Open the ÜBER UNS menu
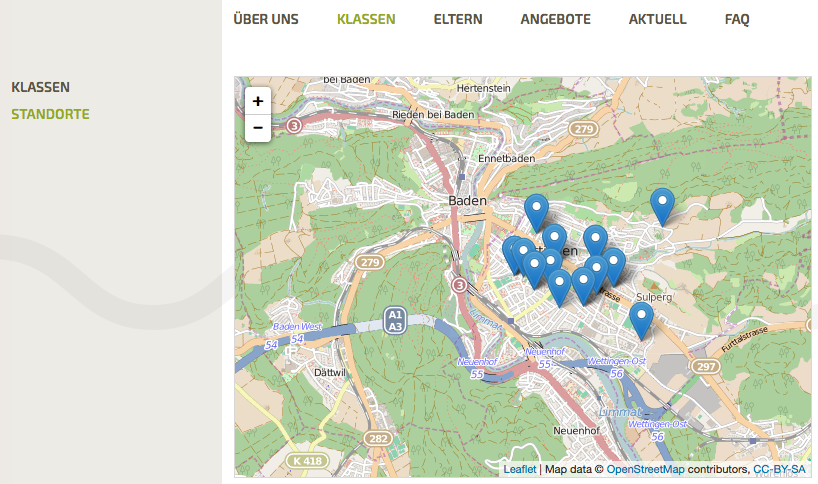818x484 pixels. point(266,19)
